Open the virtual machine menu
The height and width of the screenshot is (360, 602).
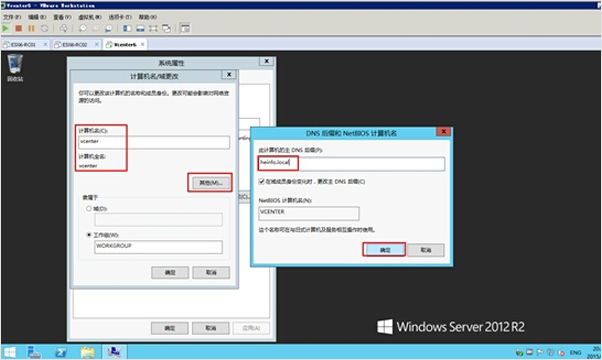90,17
